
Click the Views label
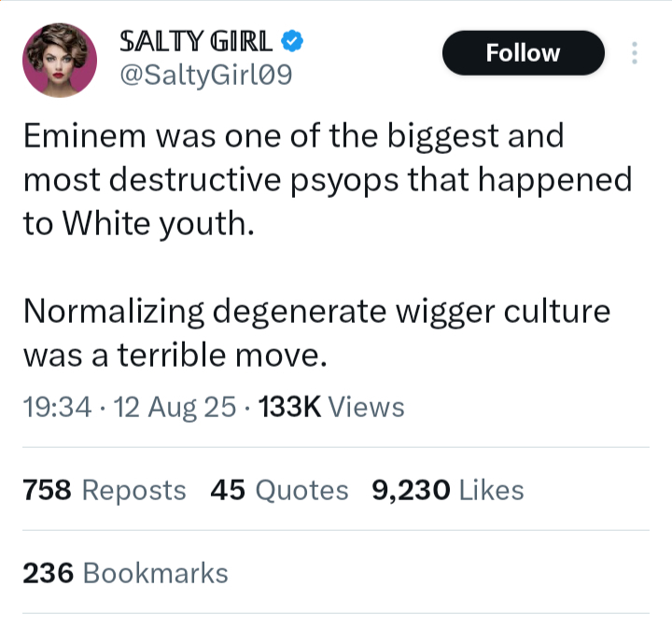pos(367,408)
